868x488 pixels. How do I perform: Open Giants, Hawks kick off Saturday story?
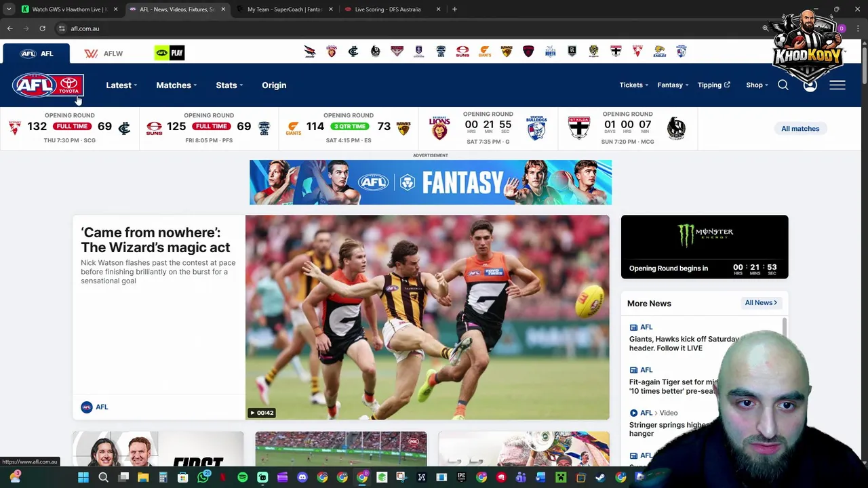click(685, 344)
